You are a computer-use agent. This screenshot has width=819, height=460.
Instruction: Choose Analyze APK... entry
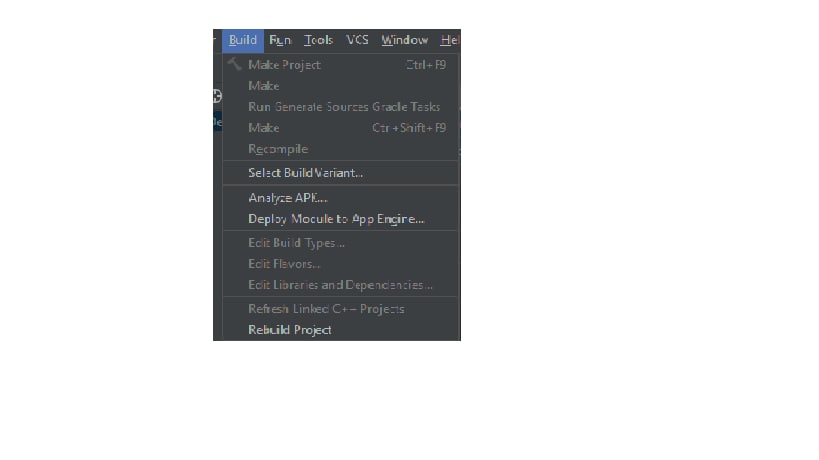coord(340,198)
